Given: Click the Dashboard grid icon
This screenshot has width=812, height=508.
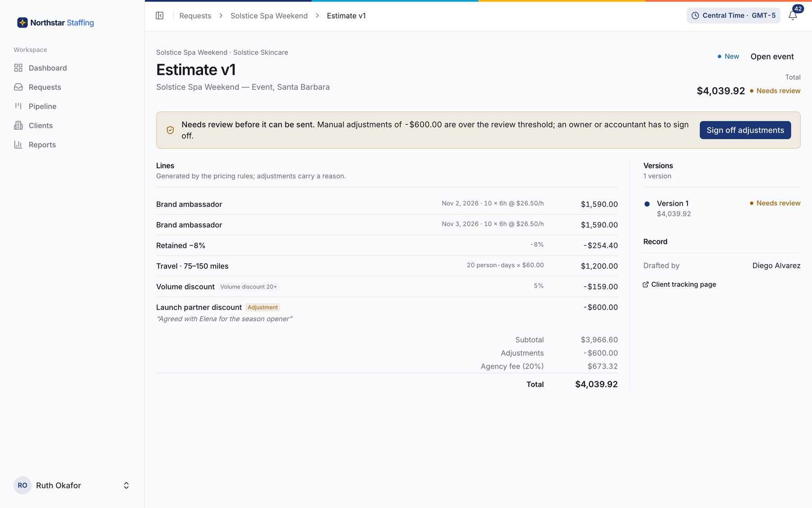Looking at the screenshot, I should [18, 68].
